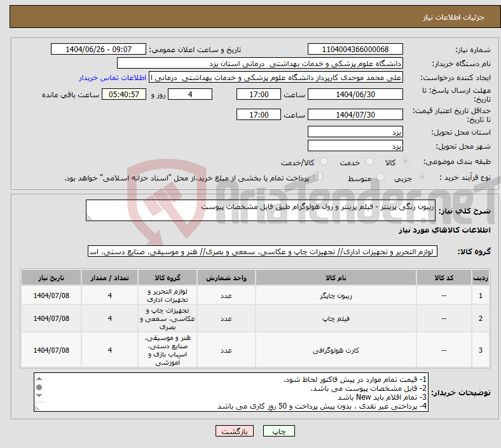Click the گروه کالا column header
The width and height of the screenshot is (501, 448).
click(x=167, y=278)
